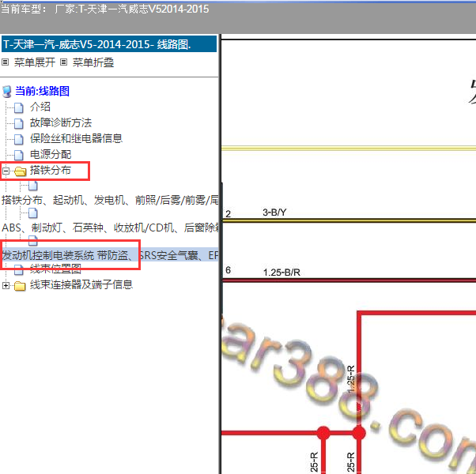Open ABS、制动灯、石英钟 wiring diagram
Screen dimensions: 476x474
pos(110,228)
